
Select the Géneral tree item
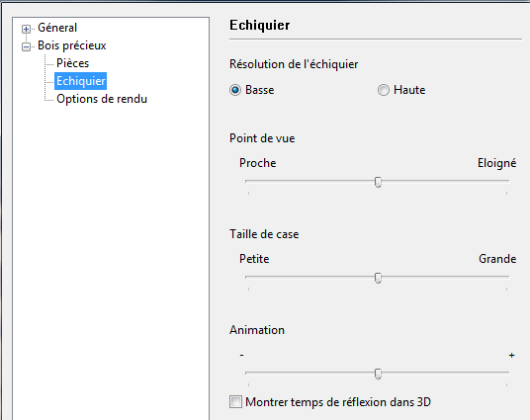57,28
